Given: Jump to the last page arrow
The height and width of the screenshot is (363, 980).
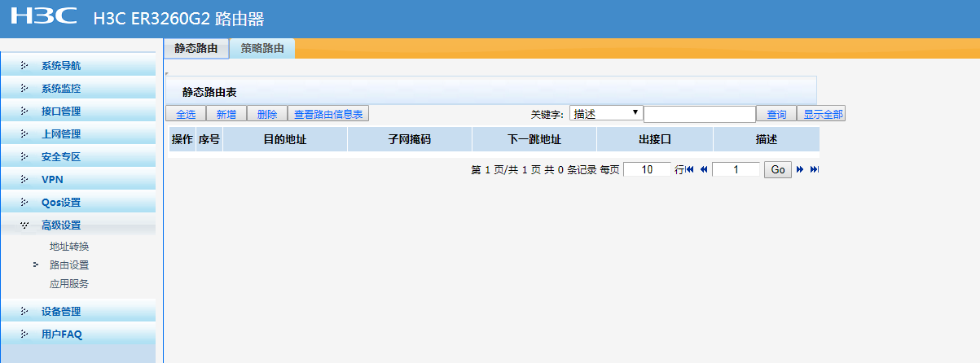Looking at the screenshot, I should tap(814, 169).
